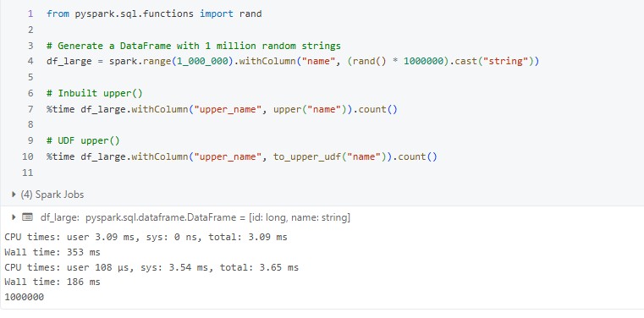Expand the (4) Spark Jobs section

pos(14,195)
